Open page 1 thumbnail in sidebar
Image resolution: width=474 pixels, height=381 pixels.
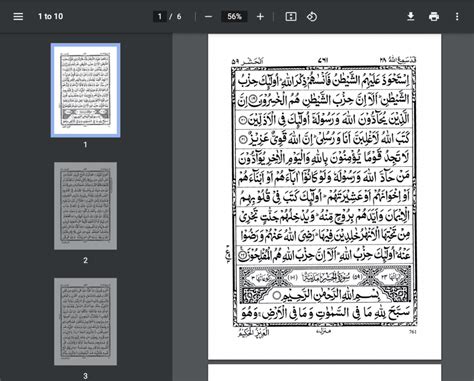85,90
